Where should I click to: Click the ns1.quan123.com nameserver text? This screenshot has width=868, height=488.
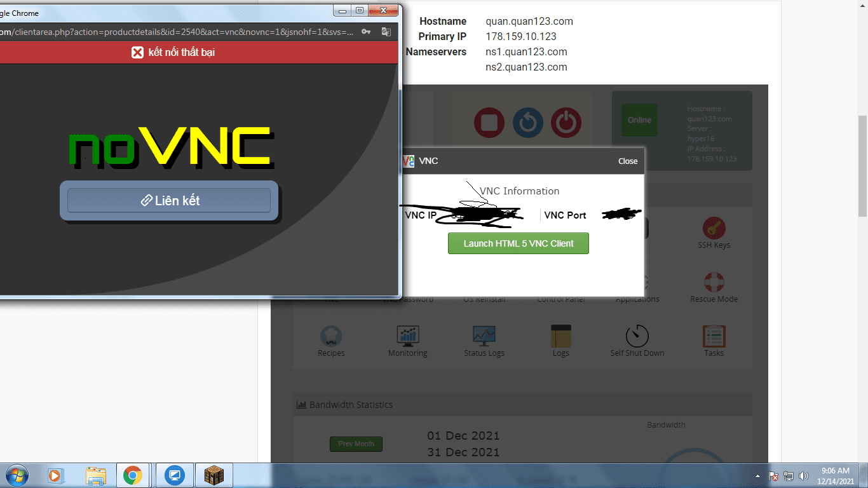click(526, 51)
